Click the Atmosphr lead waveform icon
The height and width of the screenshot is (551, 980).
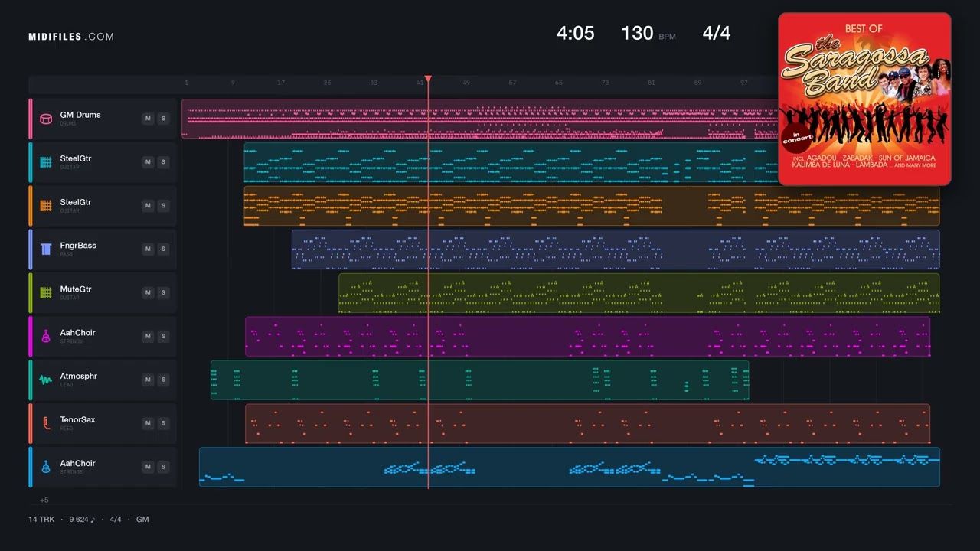coord(46,380)
